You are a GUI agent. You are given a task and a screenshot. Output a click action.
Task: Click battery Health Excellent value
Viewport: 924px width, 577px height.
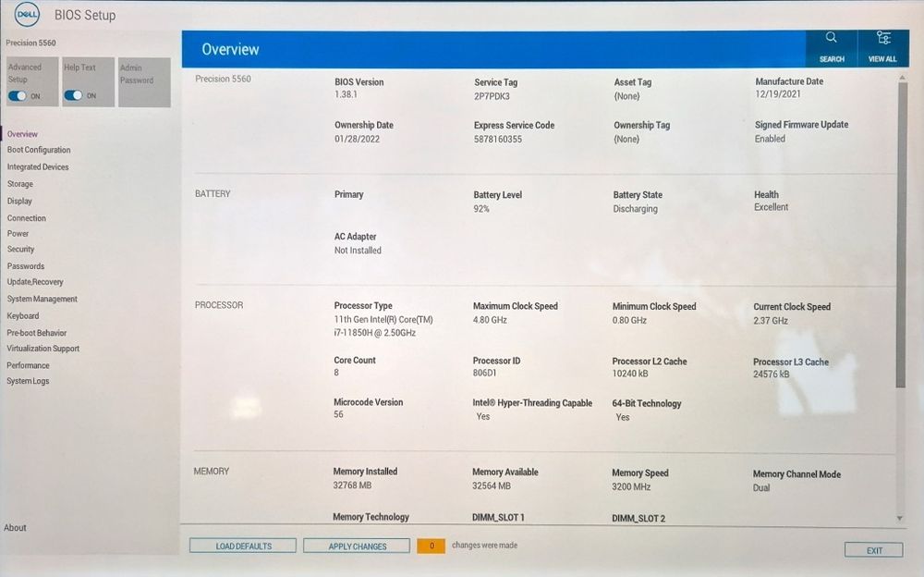[771, 207]
